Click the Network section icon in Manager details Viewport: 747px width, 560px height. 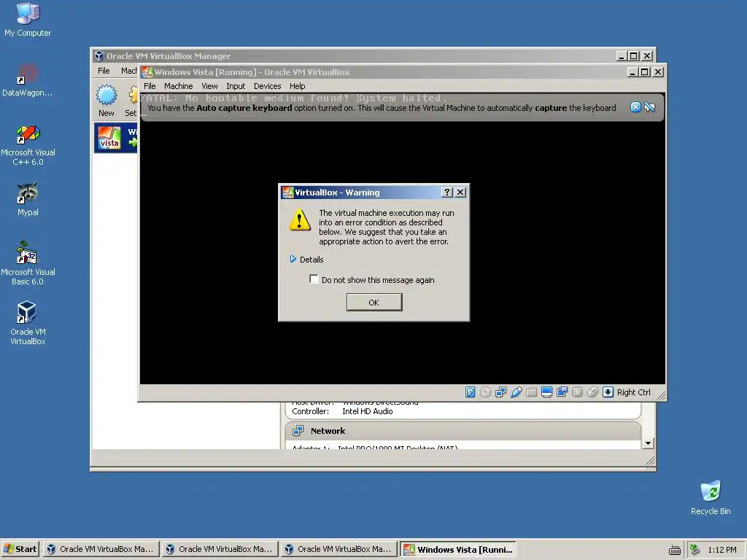[x=298, y=431]
